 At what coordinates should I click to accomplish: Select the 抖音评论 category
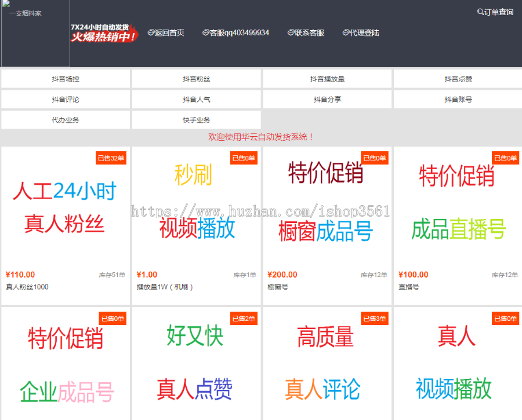[x=64, y=99]
